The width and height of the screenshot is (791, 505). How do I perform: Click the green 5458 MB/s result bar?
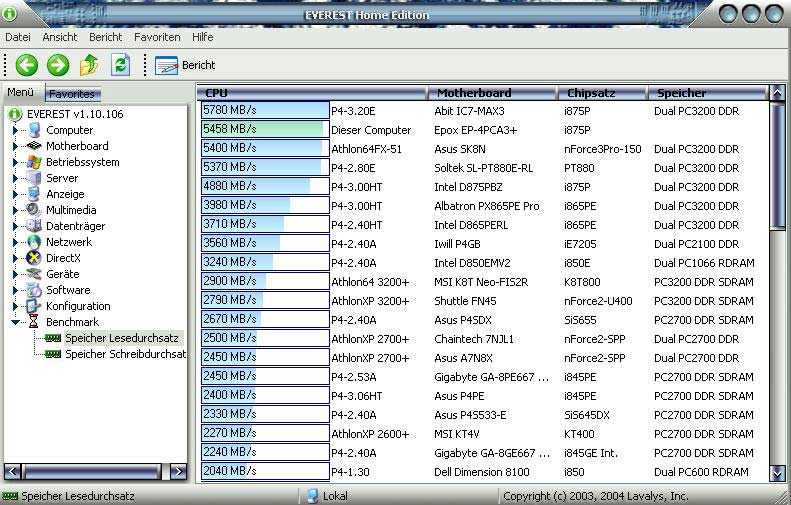pos(265,129)
